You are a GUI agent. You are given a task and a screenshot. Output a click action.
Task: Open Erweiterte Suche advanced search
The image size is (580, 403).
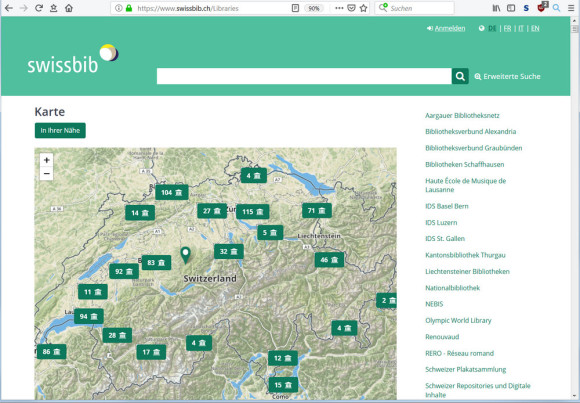point(508,77)
